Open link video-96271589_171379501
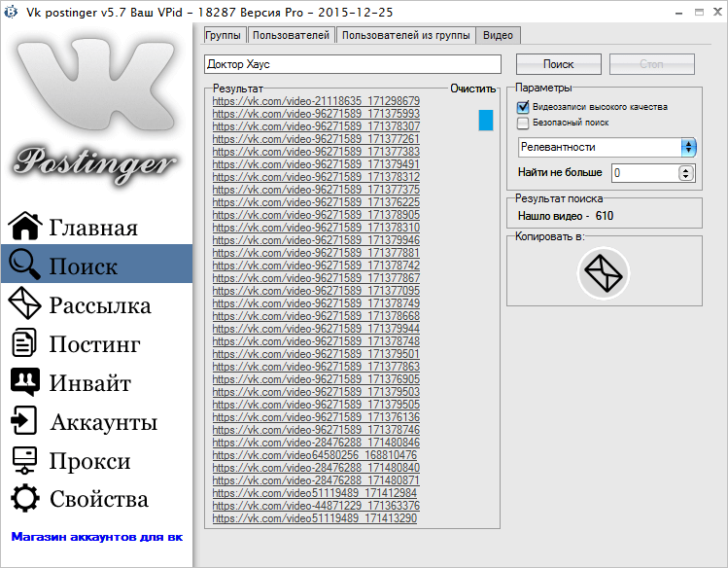728x568 pixels. point(316,354)
